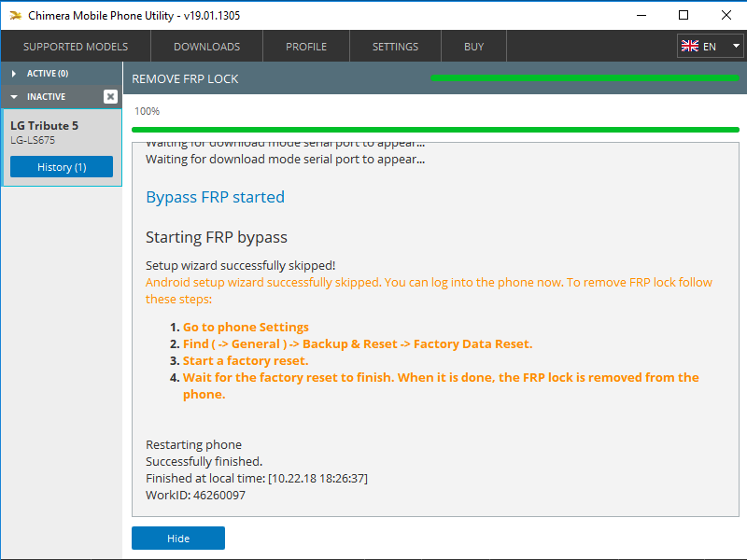Go to the Profile tab
This screenshot has width=747, height=560.
click(x=306, y=47)
